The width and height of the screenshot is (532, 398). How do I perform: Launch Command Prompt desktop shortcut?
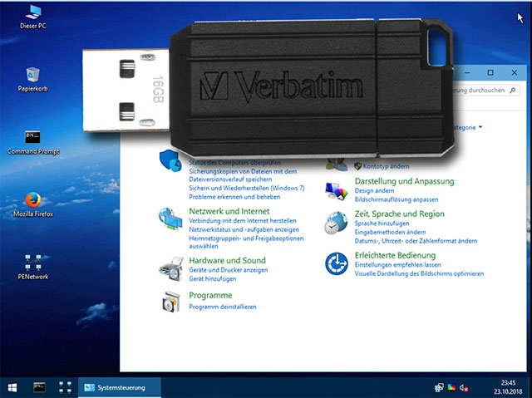(x=33, y=143)
